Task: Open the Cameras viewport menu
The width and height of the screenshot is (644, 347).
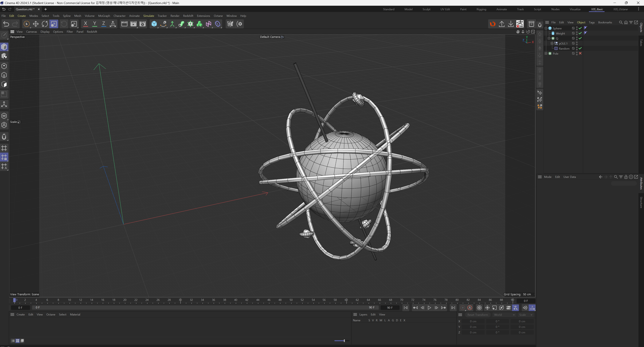Action: click(x=32, y=32)
